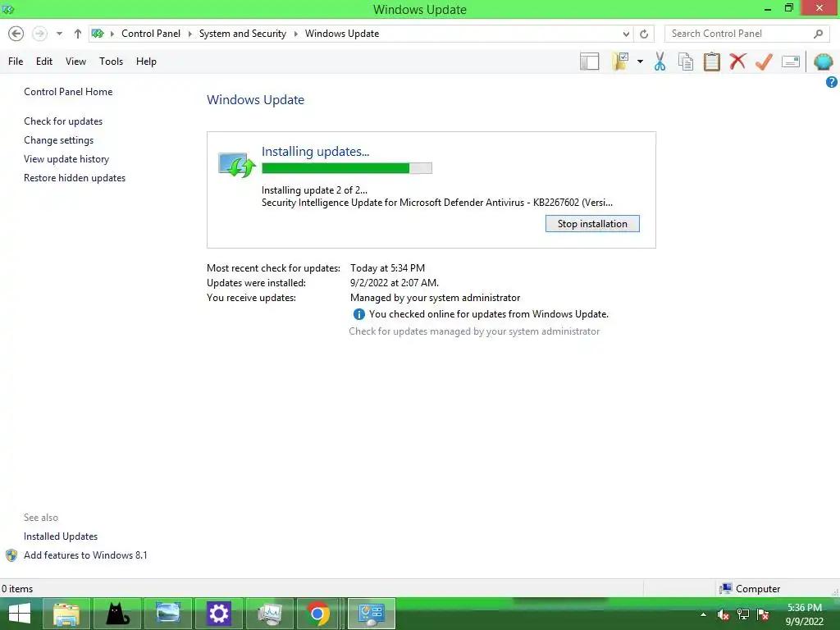
Task: Open the black cat app on taskbar
Action: pos(117,614)
